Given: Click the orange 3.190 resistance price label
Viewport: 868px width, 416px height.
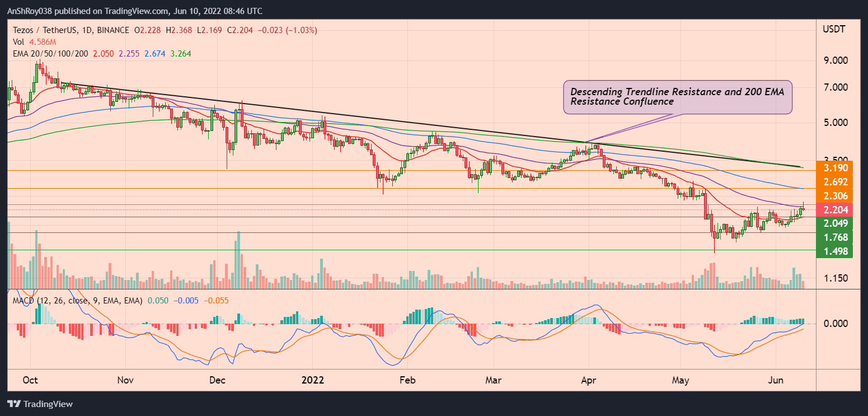Looking at the screenshot, I should pyautogui.click(x=834, y=167).
